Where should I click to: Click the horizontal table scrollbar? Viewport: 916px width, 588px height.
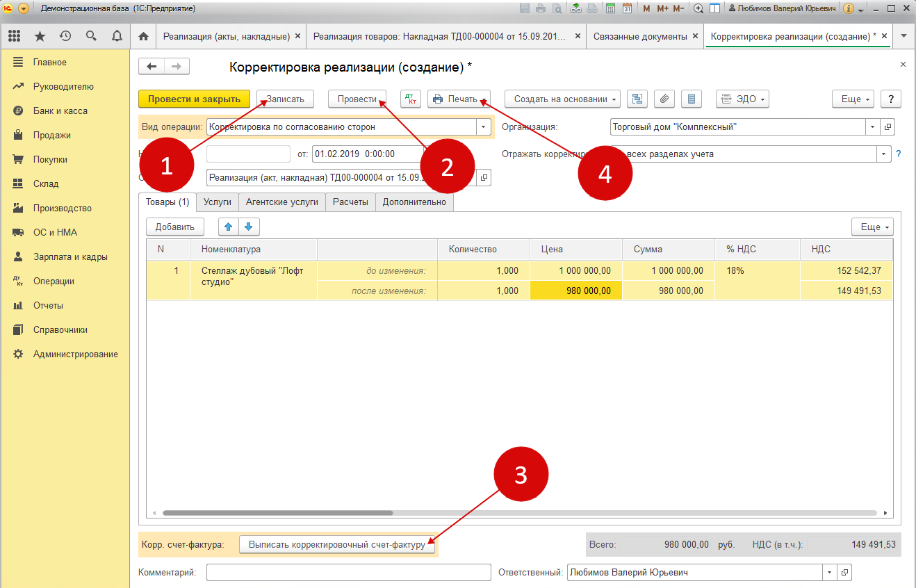pos(278,514)
